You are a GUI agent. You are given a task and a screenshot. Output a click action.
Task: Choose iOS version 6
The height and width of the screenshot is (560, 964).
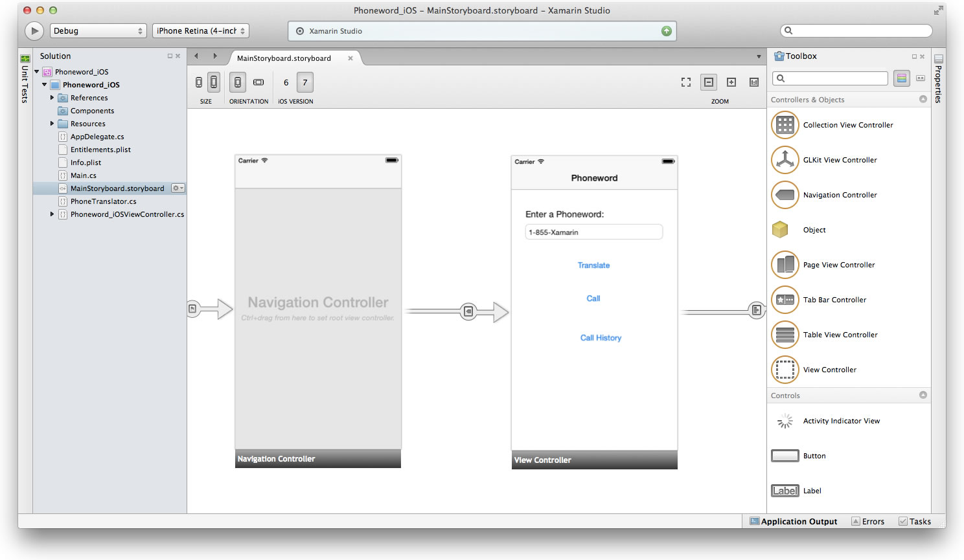286,82
